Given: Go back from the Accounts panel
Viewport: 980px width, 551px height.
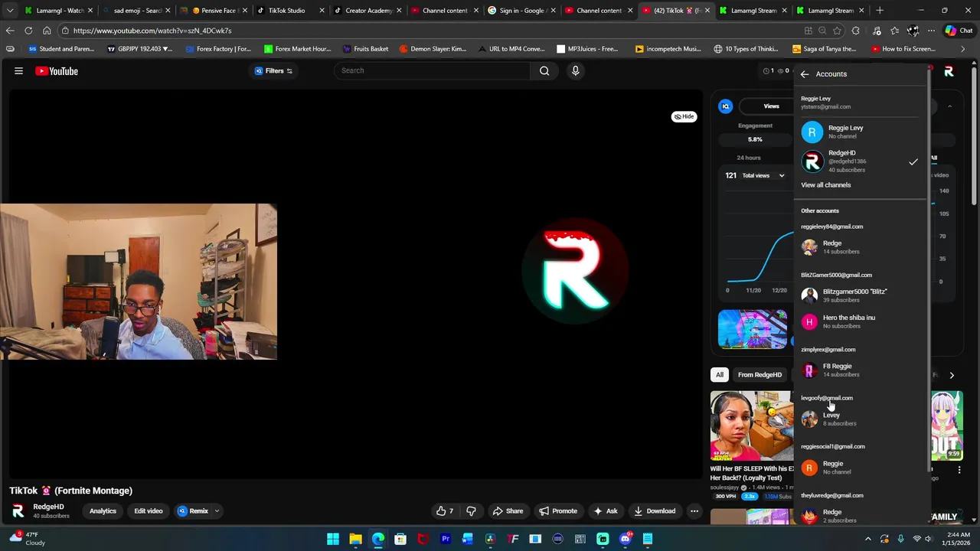Looking at the screenshot, I should [805, 74].
